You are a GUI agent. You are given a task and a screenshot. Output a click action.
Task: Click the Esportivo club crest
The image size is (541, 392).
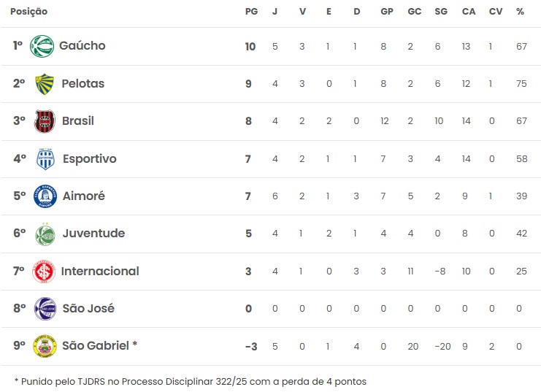click(45, 158)
